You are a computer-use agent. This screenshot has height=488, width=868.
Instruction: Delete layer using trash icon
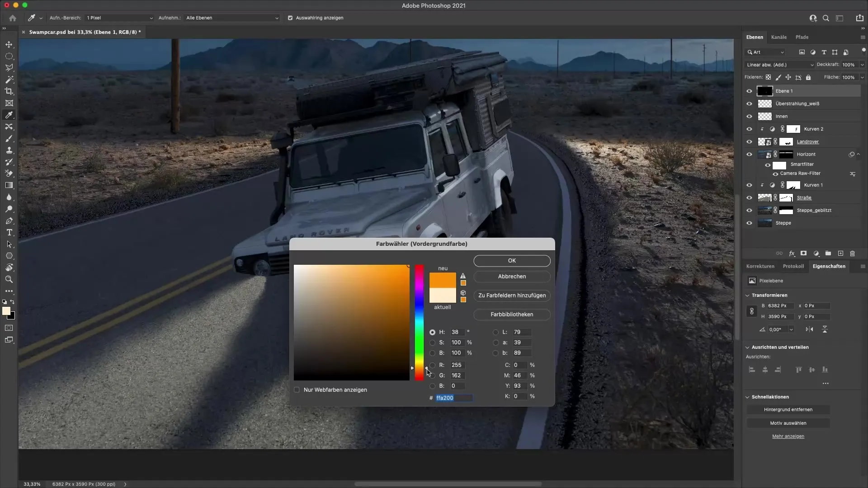tap(853, 253)
